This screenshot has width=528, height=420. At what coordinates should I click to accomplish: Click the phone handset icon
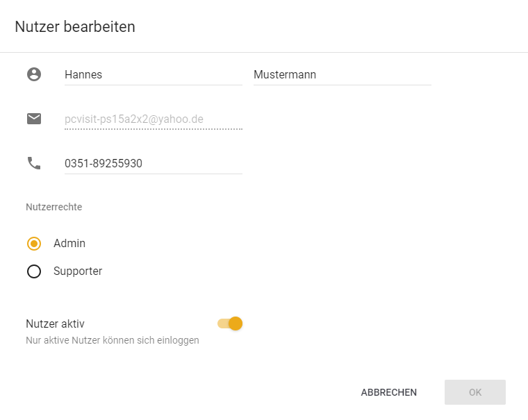point(34,163)
